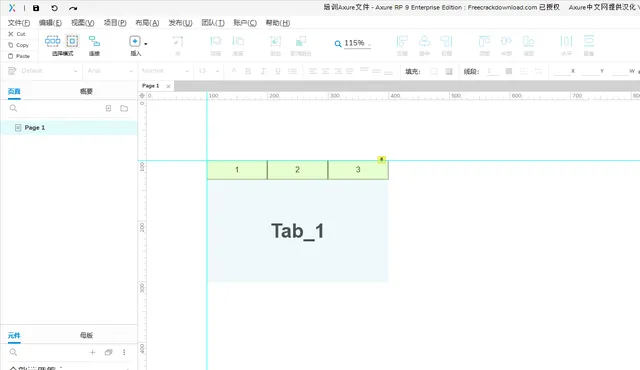
Task: Click the Redo arrow icon
Action: coord(73,8)
